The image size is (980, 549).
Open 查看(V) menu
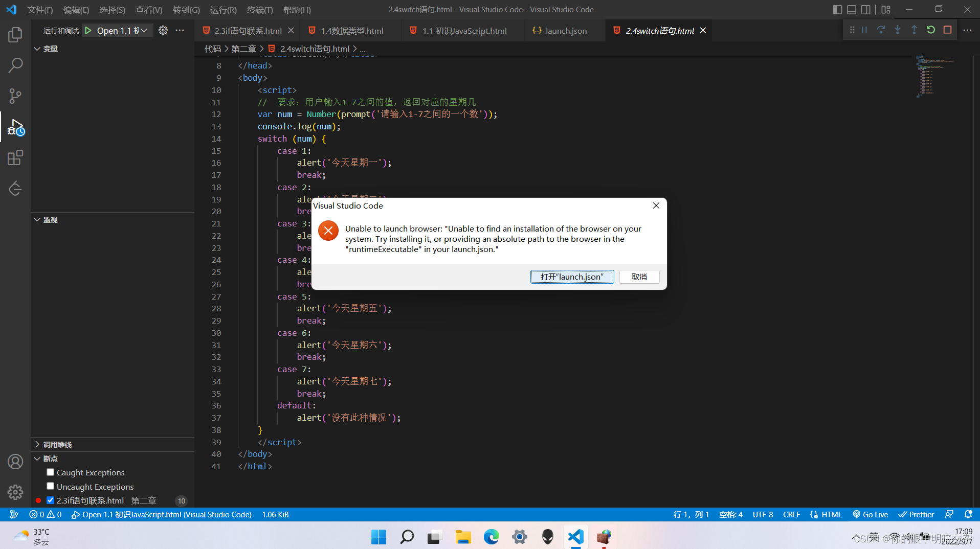pos(149,10)
